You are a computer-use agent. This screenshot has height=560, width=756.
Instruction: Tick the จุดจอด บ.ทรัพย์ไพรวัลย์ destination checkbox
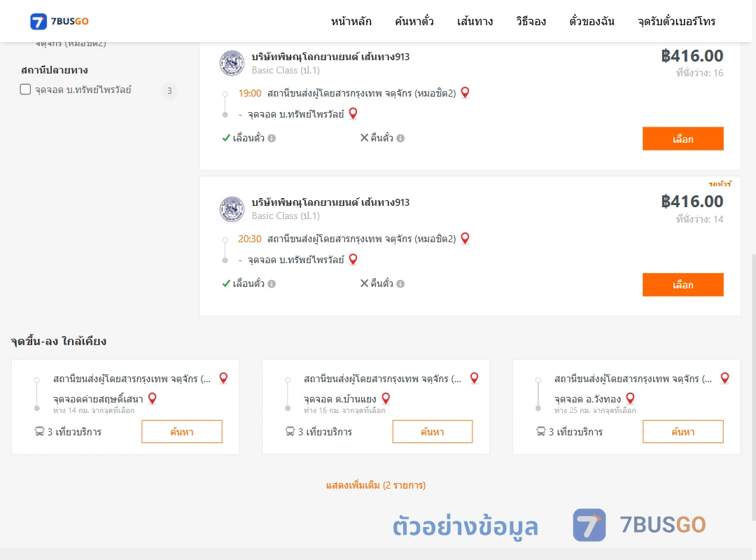[26, 89]
